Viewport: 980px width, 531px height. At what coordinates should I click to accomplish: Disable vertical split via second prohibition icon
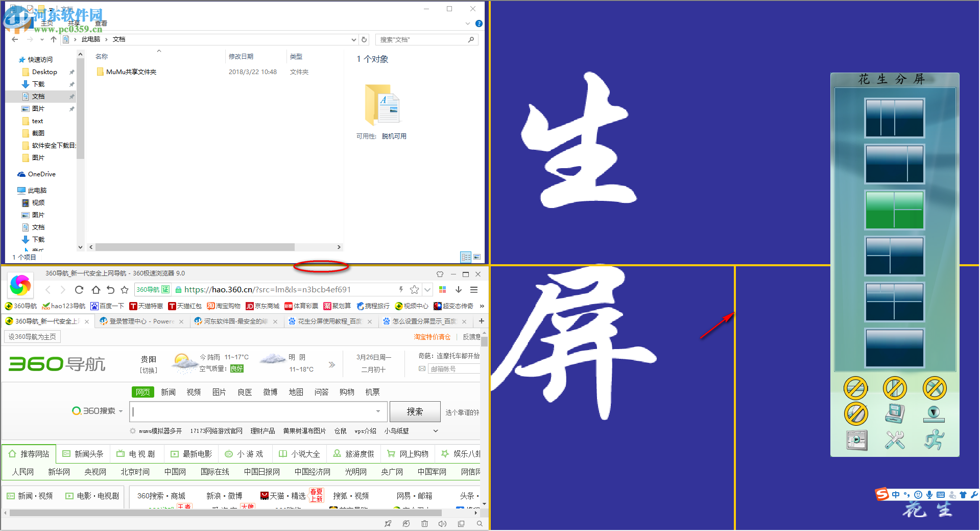coord(894,388)
